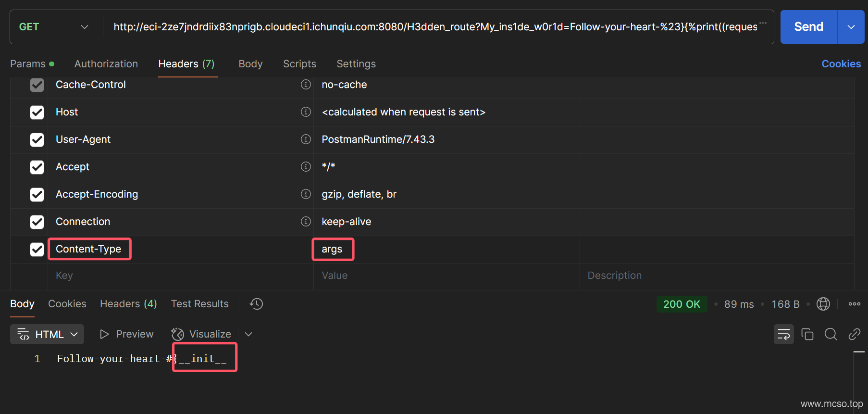868x414 pixels.
Task: Open the Scripts tab
Action: 299,64
